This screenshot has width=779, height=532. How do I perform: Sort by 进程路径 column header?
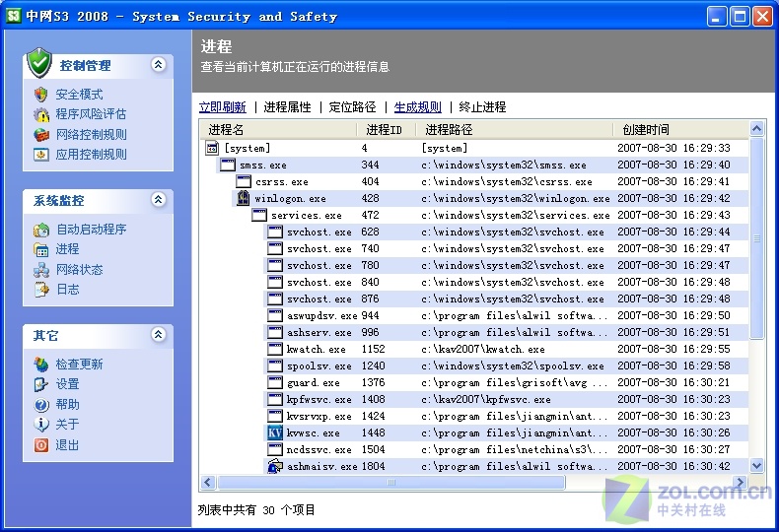514,130
